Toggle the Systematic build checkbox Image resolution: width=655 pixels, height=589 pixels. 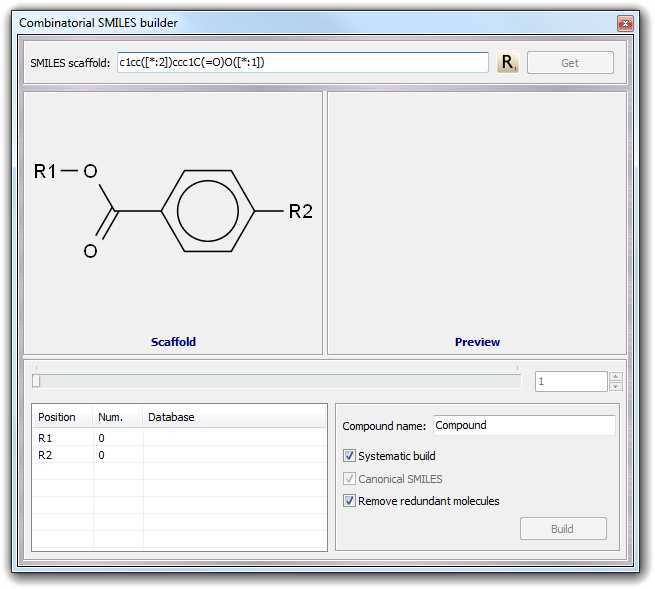point(349,456)
